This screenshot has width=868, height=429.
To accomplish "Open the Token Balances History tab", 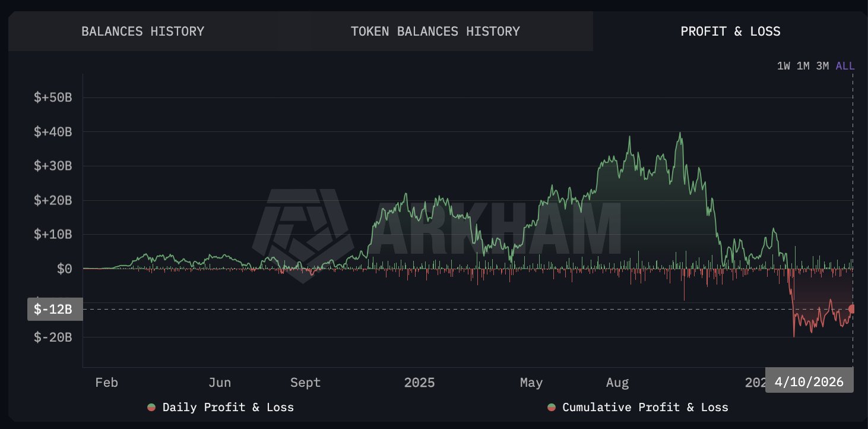I will [x=435, y=31].
